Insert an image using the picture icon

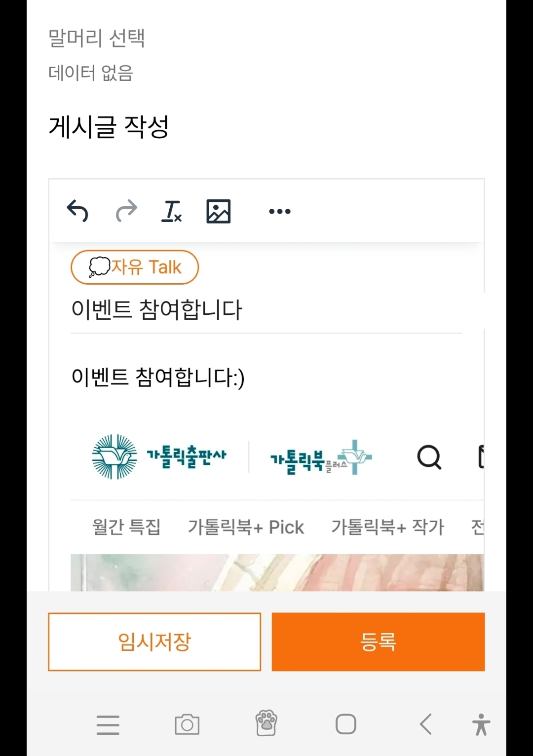coord(218,211)
